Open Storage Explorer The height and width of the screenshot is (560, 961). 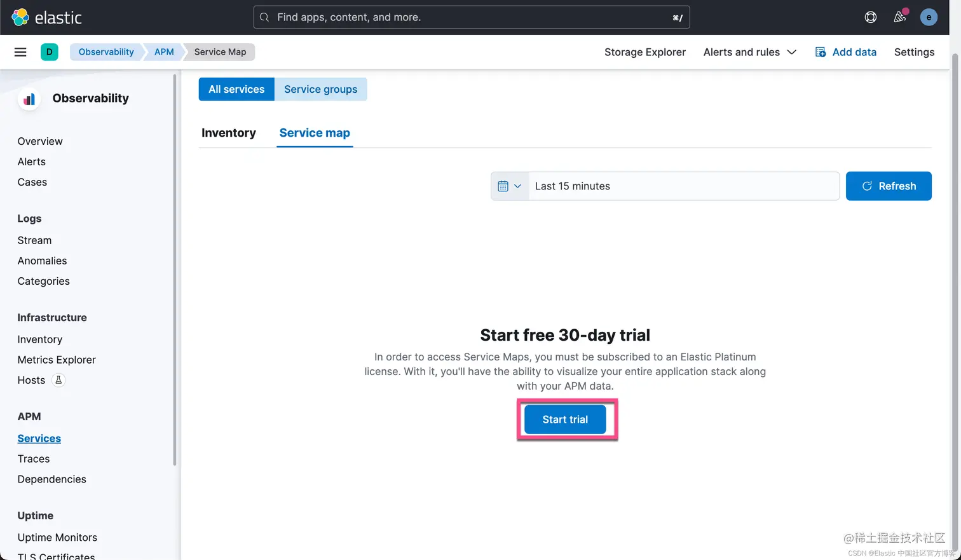(644, 52)
